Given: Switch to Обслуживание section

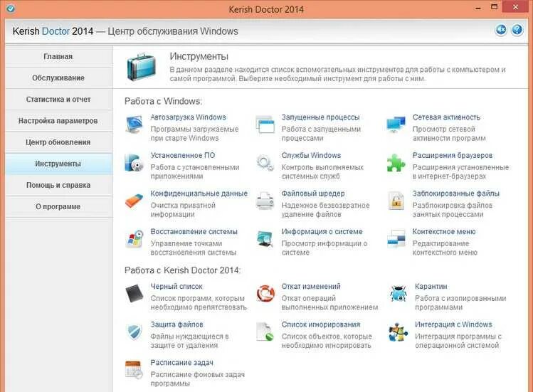Looking at the screenshot, I should 58,78.
